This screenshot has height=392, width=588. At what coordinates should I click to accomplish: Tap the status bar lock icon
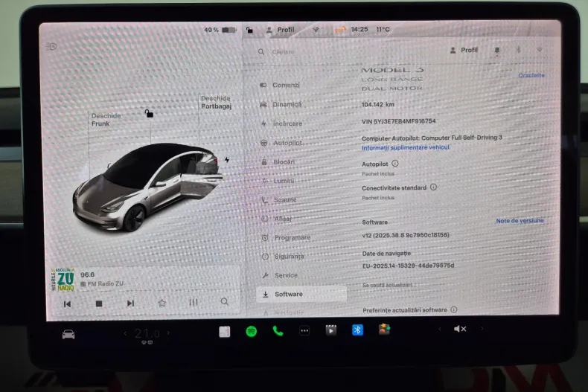coord(249,30)
